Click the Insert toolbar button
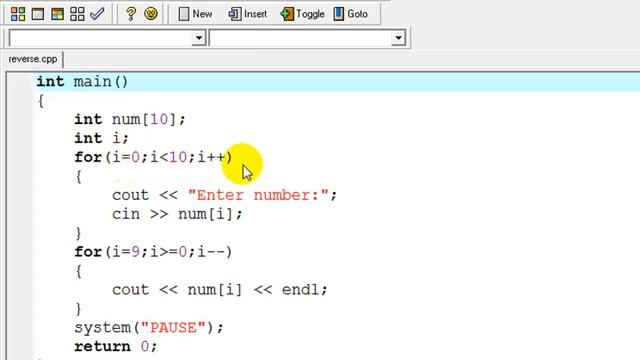Screen dimensions: 640x360 coord(247,14)
